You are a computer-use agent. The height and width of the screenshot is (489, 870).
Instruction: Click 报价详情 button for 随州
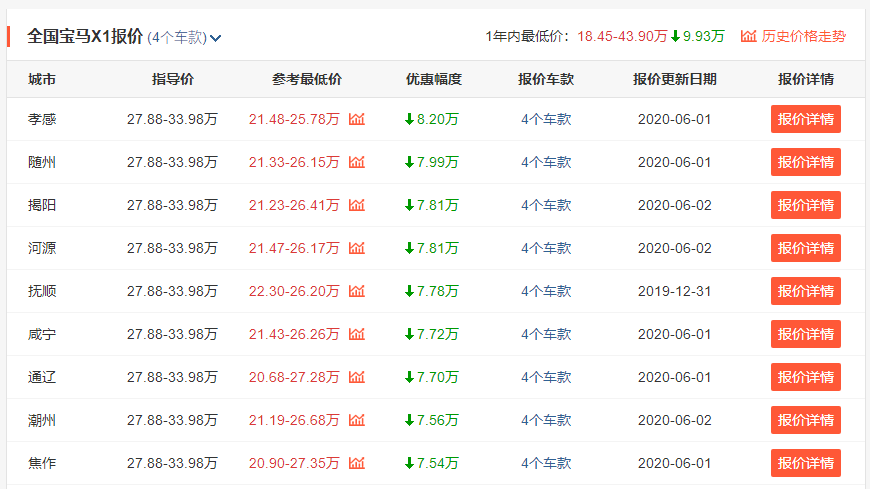pyautogui.click(x=806, y=162)
